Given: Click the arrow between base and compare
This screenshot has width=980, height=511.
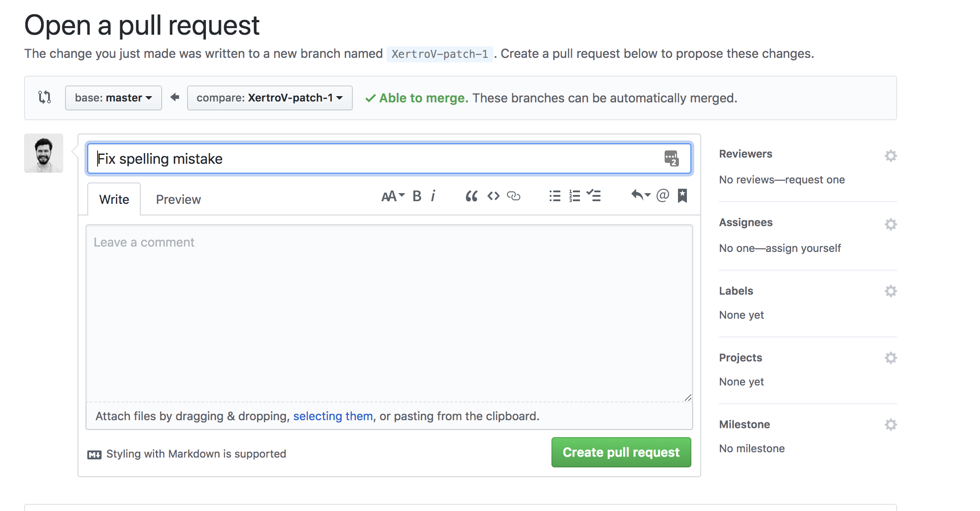Looking at the screenshot, I should pos(175,97).
